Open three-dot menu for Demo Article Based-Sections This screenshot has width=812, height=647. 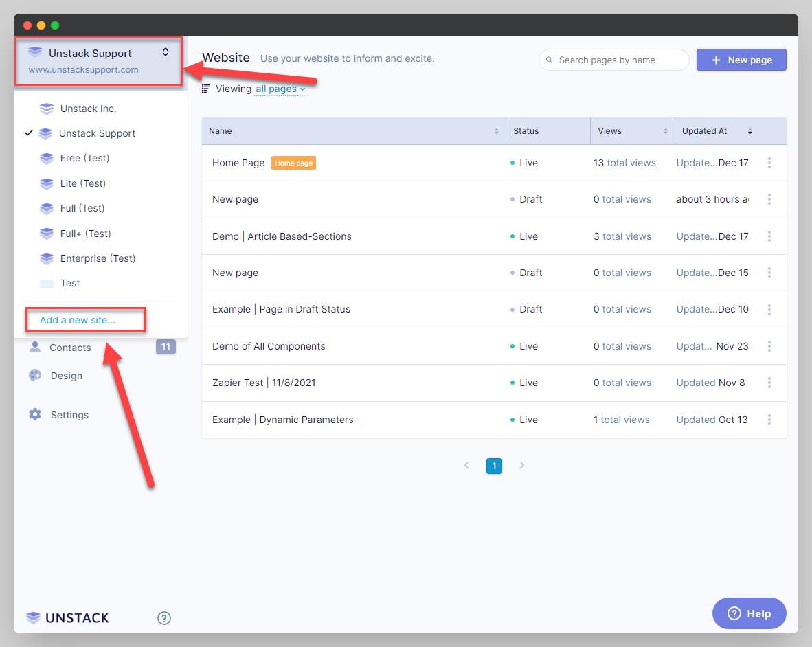click(769, 236)
